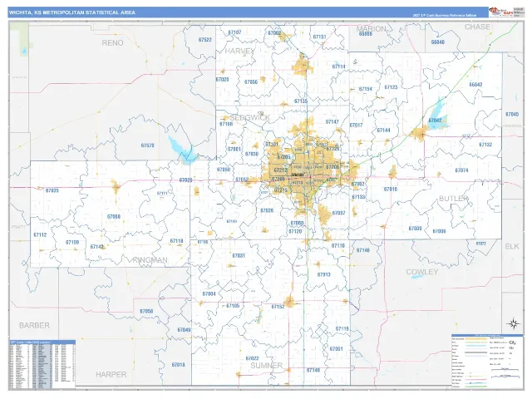Click ZIP code label 67110
The image size is (532, 399).
click(x=338, y=246)
